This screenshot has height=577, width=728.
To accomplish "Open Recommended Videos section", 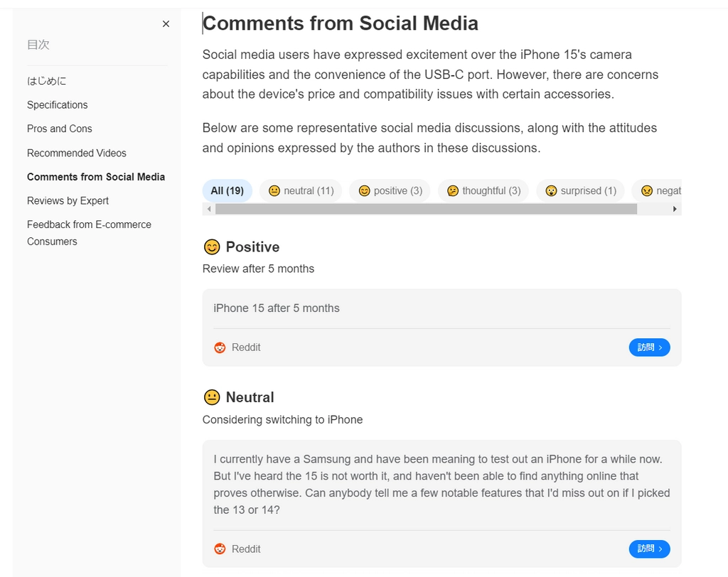I will 77,153.
